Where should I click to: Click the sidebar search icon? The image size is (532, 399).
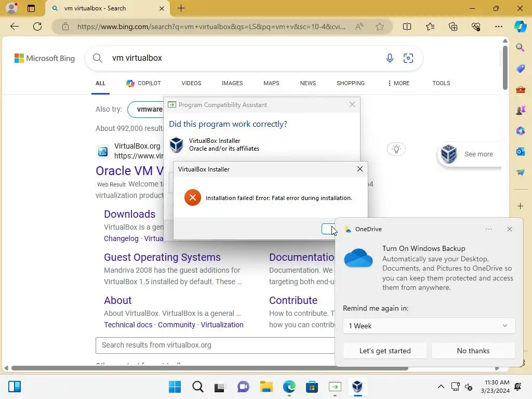[x=520, y=47]
